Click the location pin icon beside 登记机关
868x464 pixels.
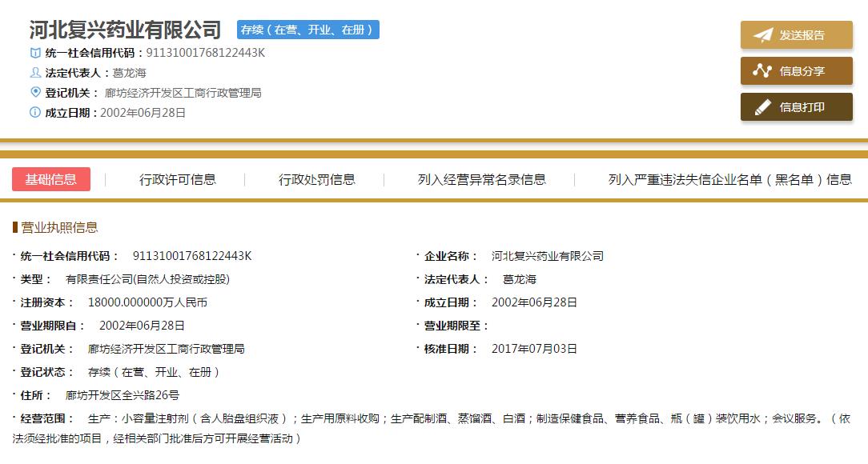pos(35,92)
